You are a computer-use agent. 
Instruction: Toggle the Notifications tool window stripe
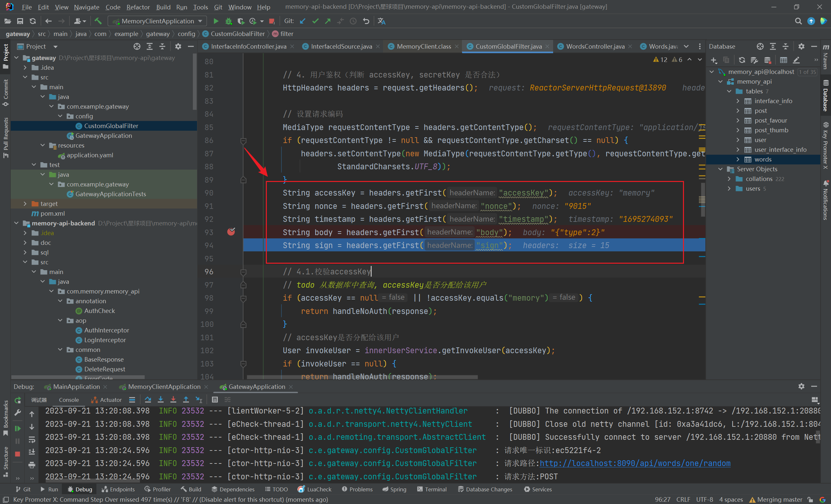pyautogui.click(x=826, y=200)
